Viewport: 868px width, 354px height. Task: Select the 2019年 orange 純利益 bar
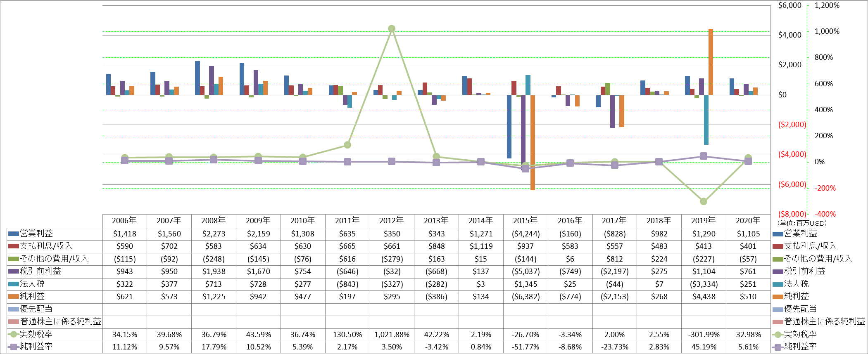pyautogui.click(x=711, y=62)
